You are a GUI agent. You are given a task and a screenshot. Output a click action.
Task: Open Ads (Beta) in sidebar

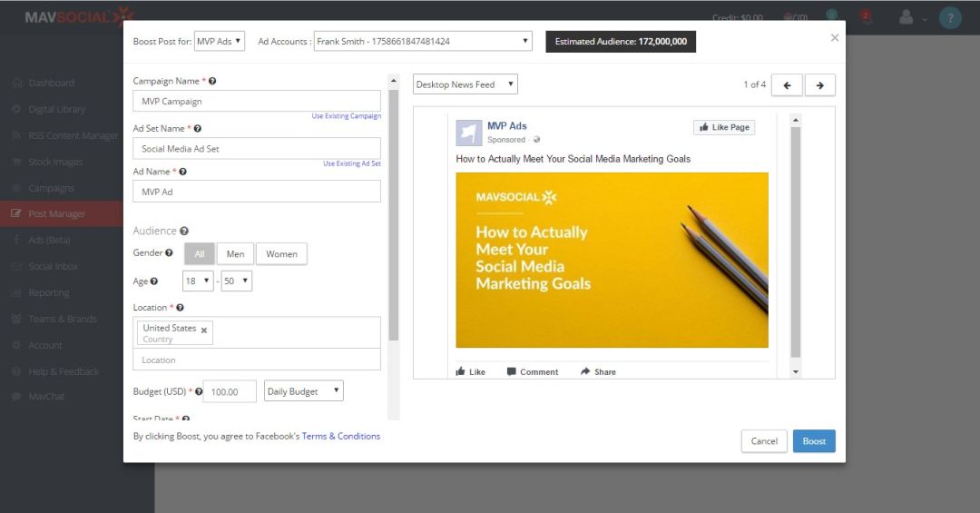click(x=49, y=241)
